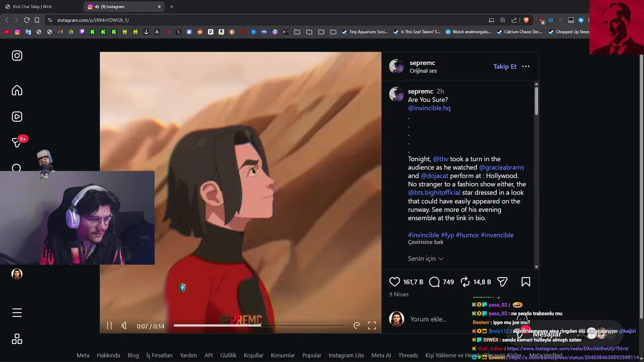Open the Instagram Lite footer link
644x362 pixels.
coord(346,355)
